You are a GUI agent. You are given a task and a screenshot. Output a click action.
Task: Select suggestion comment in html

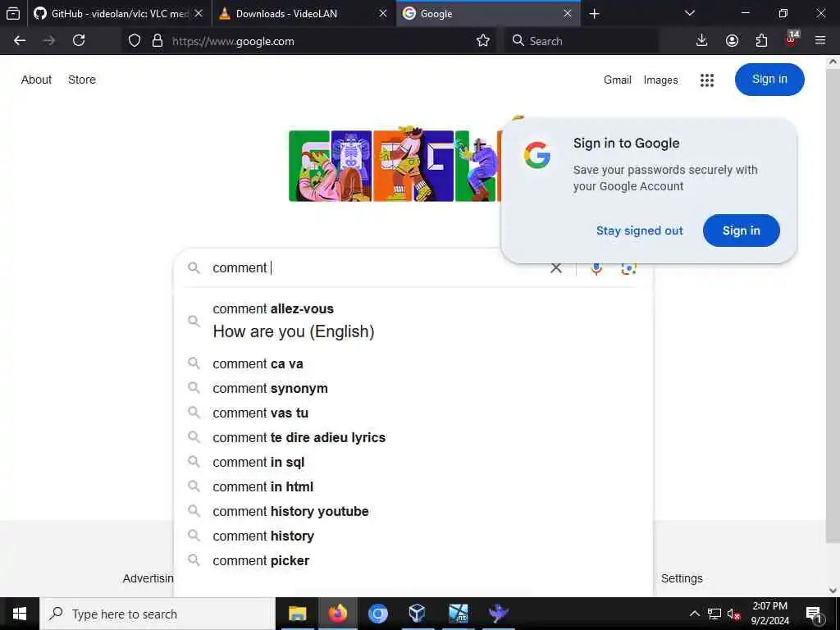pos(413,487)
